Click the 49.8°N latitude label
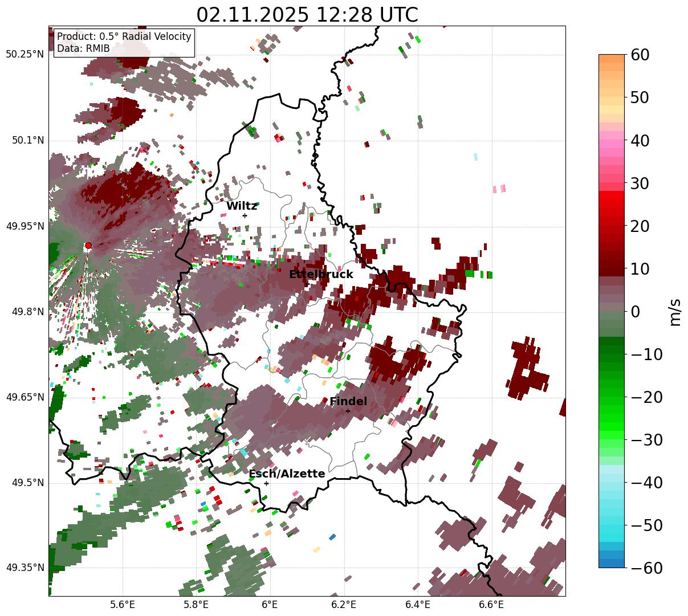This screenshot has height=616, width=688. tap(27, 312)
